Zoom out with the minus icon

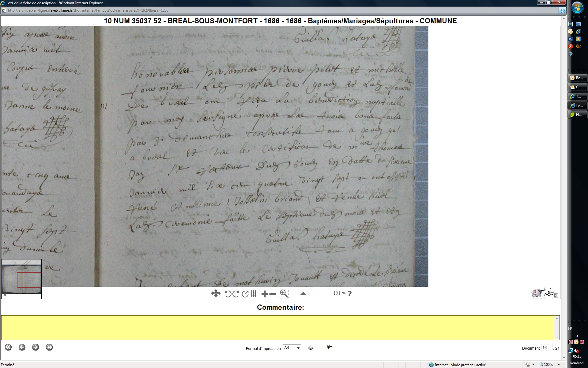click(x=273, y=294)
